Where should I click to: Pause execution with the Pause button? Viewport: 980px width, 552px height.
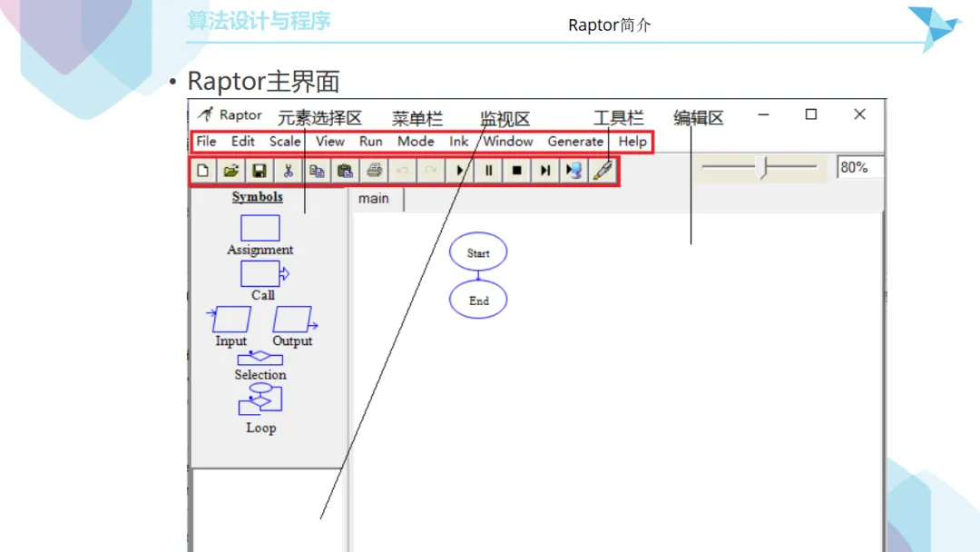(488, 171)
